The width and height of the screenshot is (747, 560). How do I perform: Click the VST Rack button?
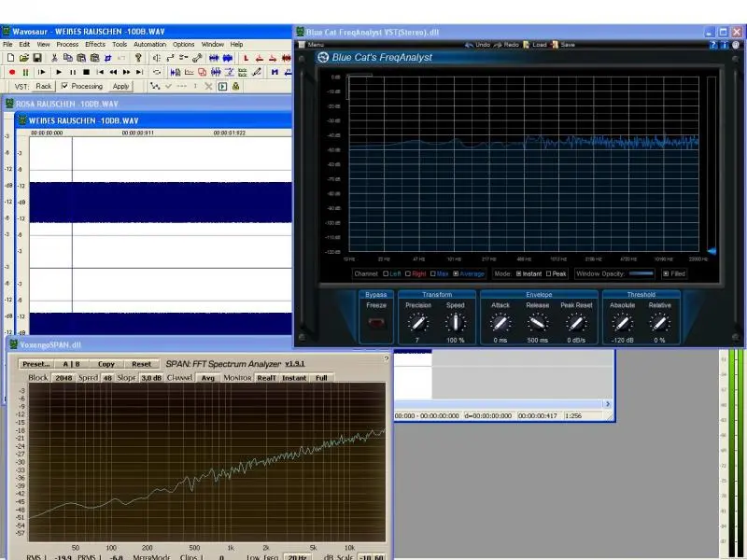[43, 86]
